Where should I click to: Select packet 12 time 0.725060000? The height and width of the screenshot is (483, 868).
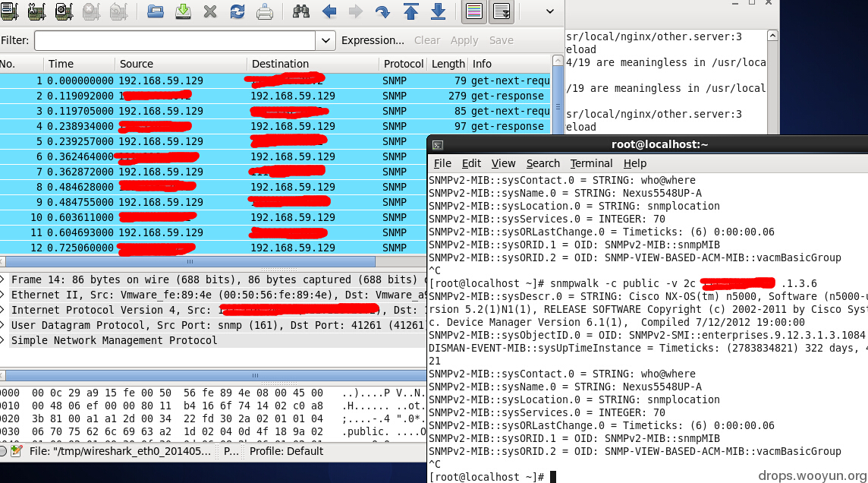(213, 248)
